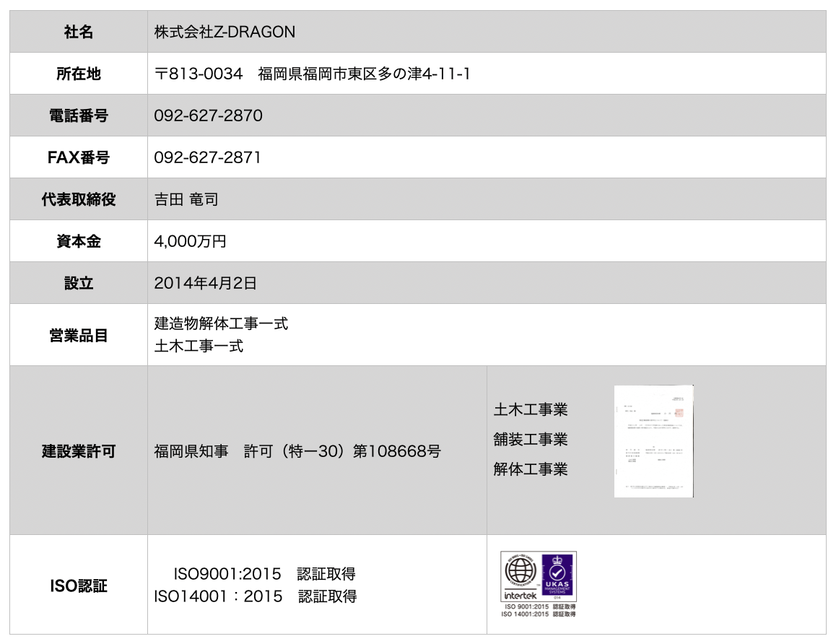Open the construction permit document thumbnail

(x=653, y=441)
